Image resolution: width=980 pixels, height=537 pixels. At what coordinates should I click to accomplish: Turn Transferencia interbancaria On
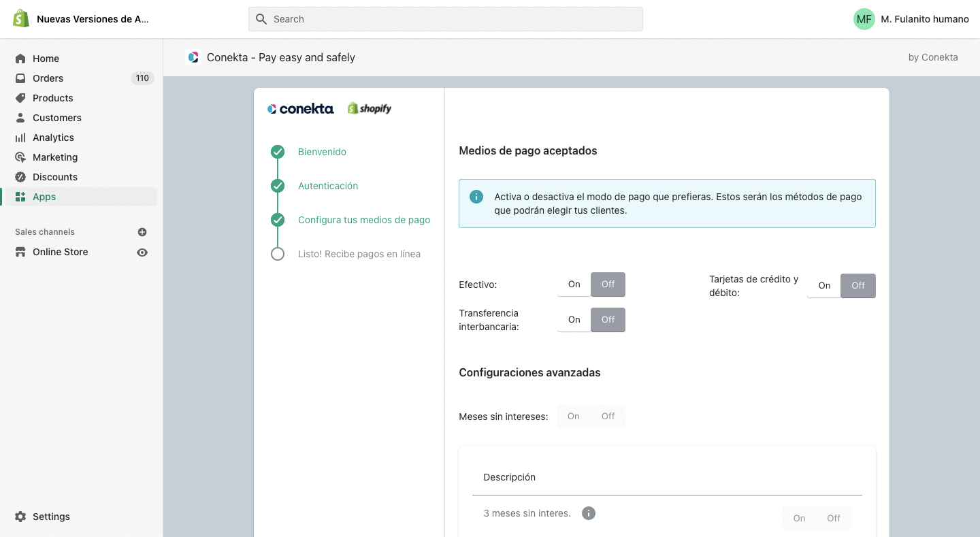(574, 320)
